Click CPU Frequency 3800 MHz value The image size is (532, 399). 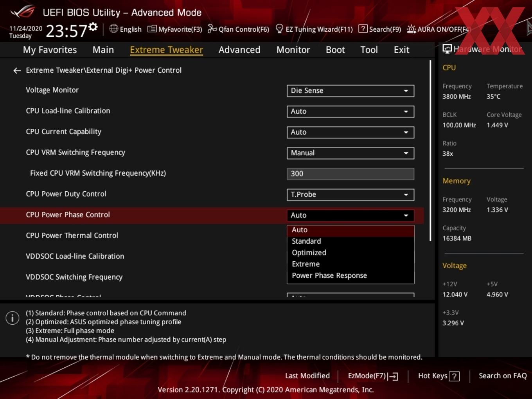[x=457, y=97]
